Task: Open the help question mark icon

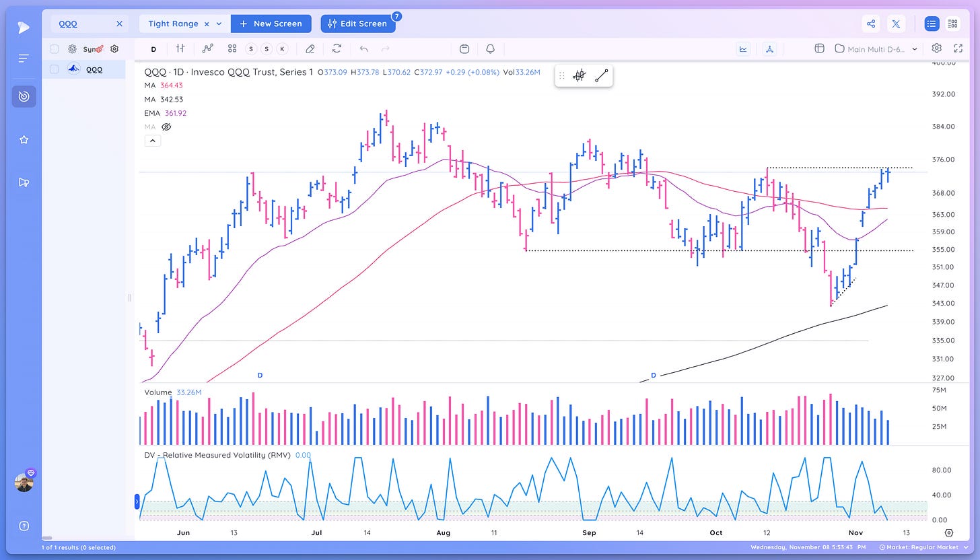Action: point(24,526)
